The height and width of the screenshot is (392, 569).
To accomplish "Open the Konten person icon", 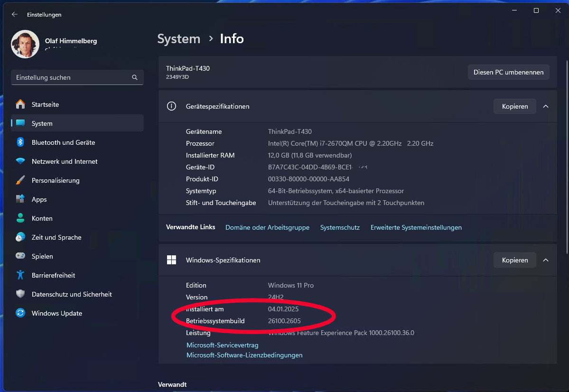I will click(x=20, y=218).
